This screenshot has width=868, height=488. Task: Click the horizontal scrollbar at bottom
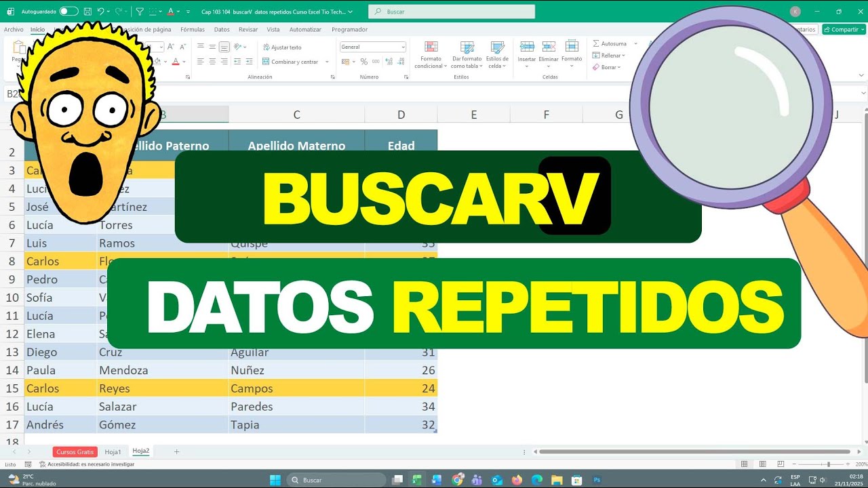tap(694, 451)
